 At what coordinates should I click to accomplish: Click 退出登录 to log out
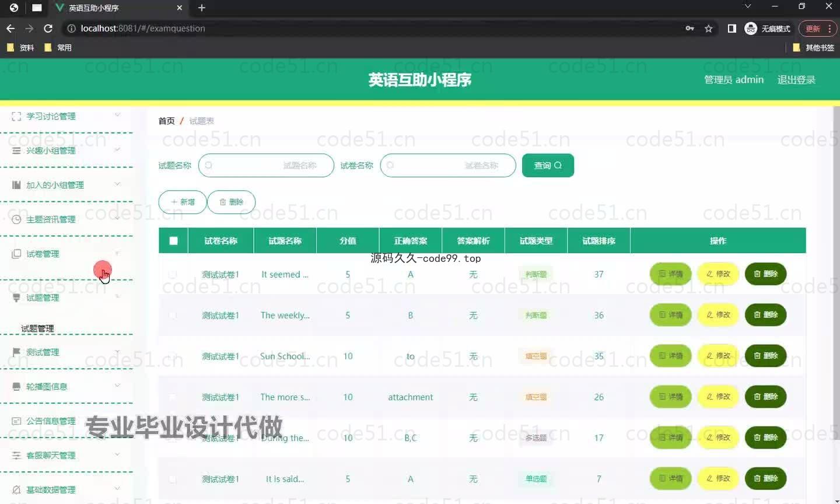pos(796,80)
